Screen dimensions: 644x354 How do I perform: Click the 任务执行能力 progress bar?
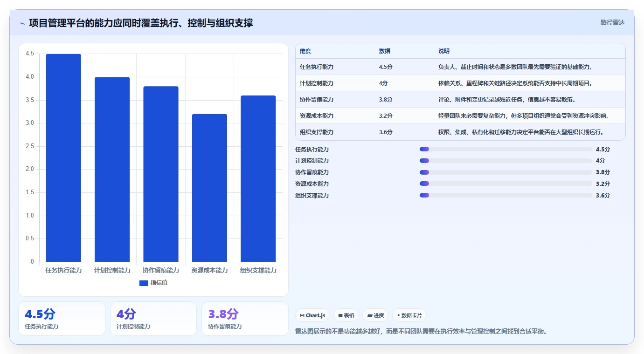point(506,149)
